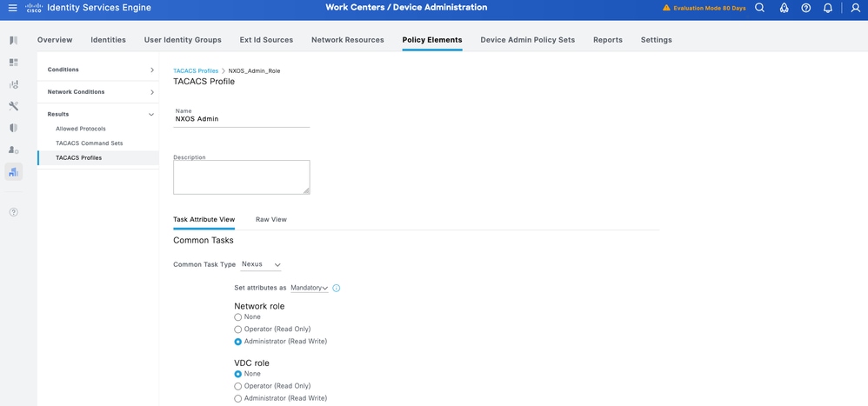Click the Network role heading

click(259, 306)
